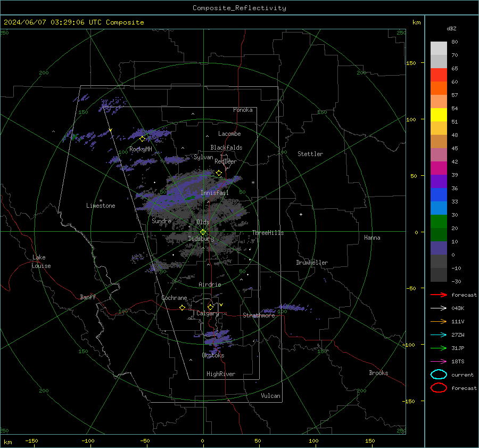Click the cyan current ellipse icon

439,374
